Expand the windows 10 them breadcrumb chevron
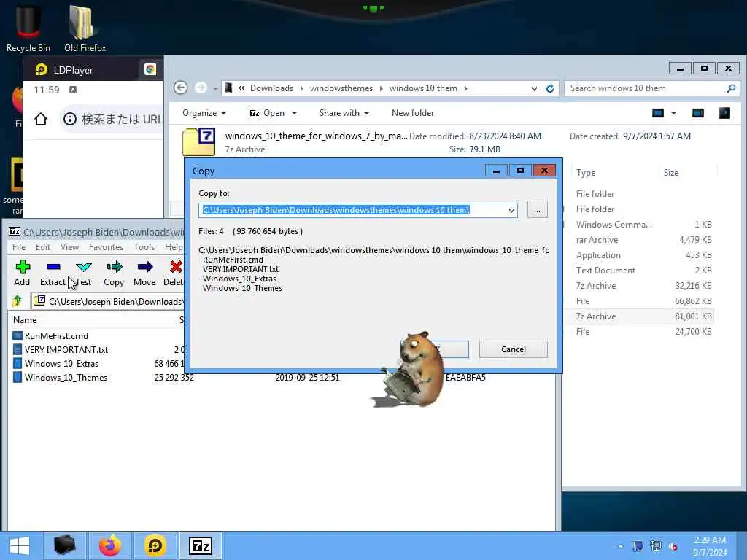 tap(465, 88)
